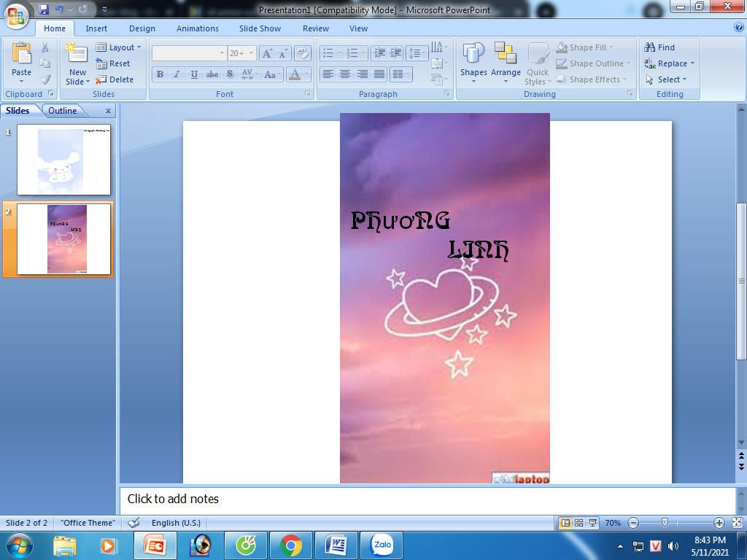The height and width of the screenshot is (560, 747).
Task: Click the 70% zoom level button
Action: (613, 523)
